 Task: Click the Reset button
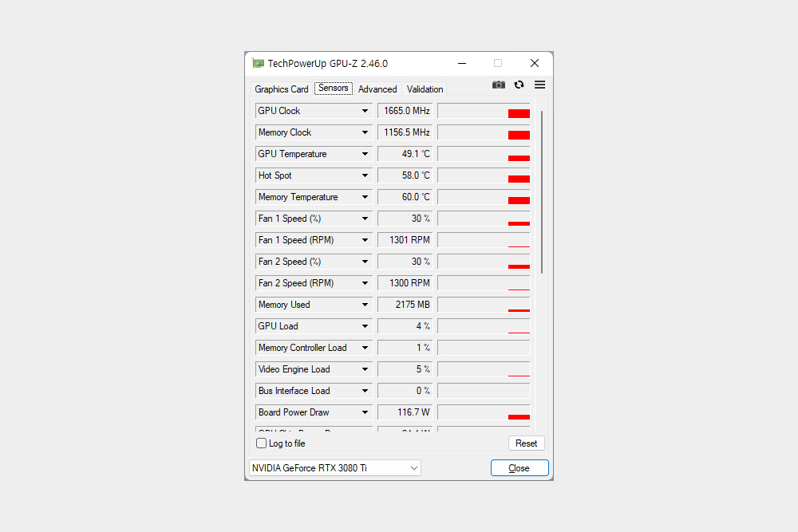click(526, 443)
